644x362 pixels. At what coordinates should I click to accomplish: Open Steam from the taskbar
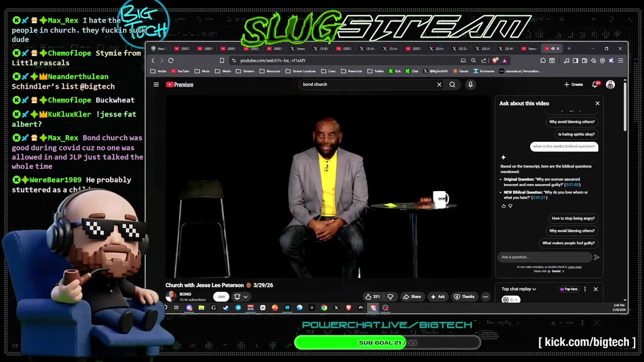point(226,308)
